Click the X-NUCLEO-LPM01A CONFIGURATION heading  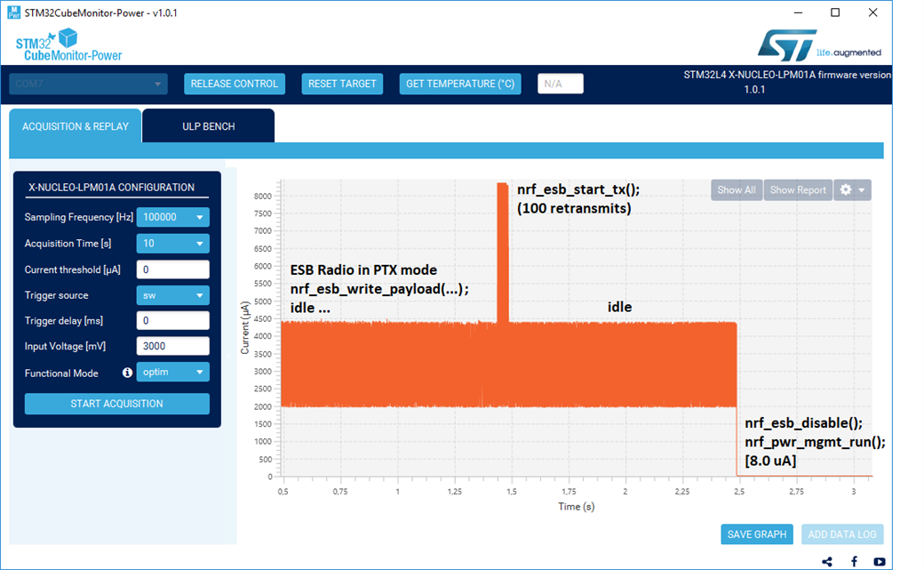(111, 187)
